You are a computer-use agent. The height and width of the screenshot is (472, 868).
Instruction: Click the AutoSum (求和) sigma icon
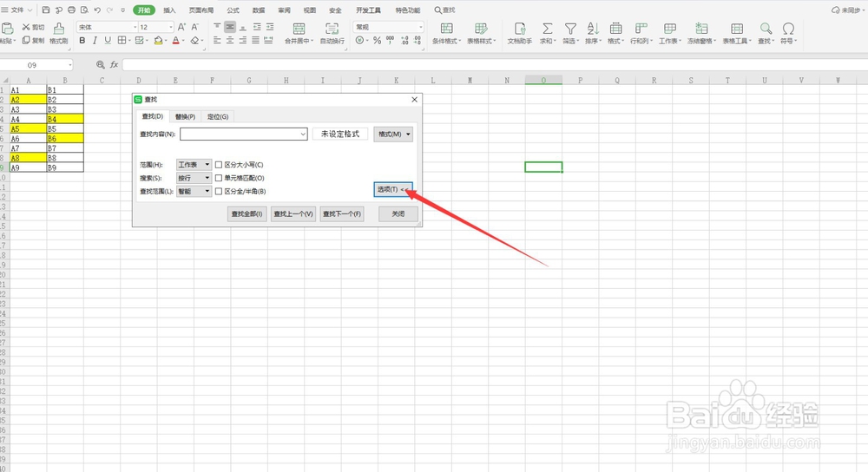tap(547, 29)
